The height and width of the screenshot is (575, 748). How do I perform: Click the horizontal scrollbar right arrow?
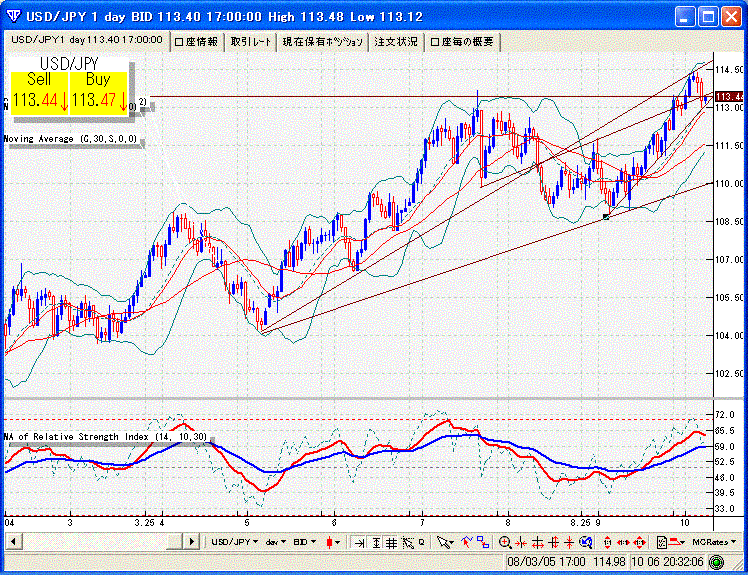[x=192, y=541]
